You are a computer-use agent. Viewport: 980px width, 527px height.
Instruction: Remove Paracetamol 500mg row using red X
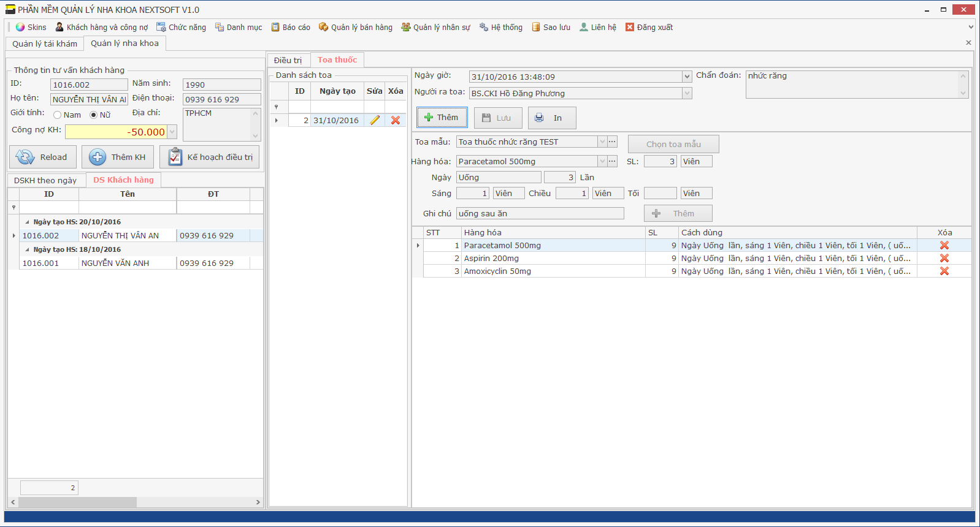[x=944, y=246]
